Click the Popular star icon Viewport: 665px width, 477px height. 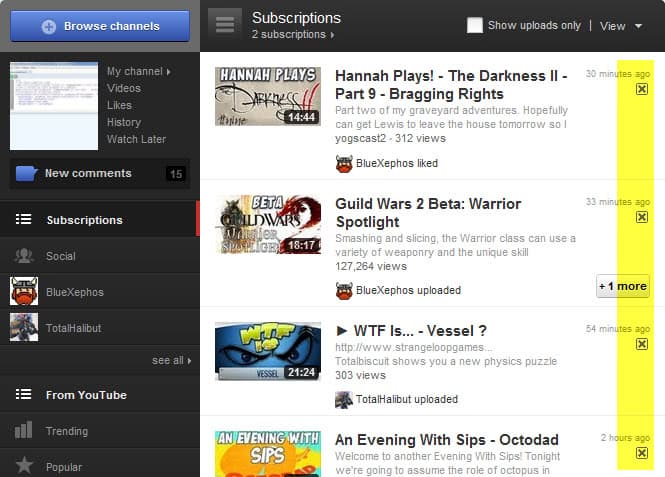tap(24, 465)
